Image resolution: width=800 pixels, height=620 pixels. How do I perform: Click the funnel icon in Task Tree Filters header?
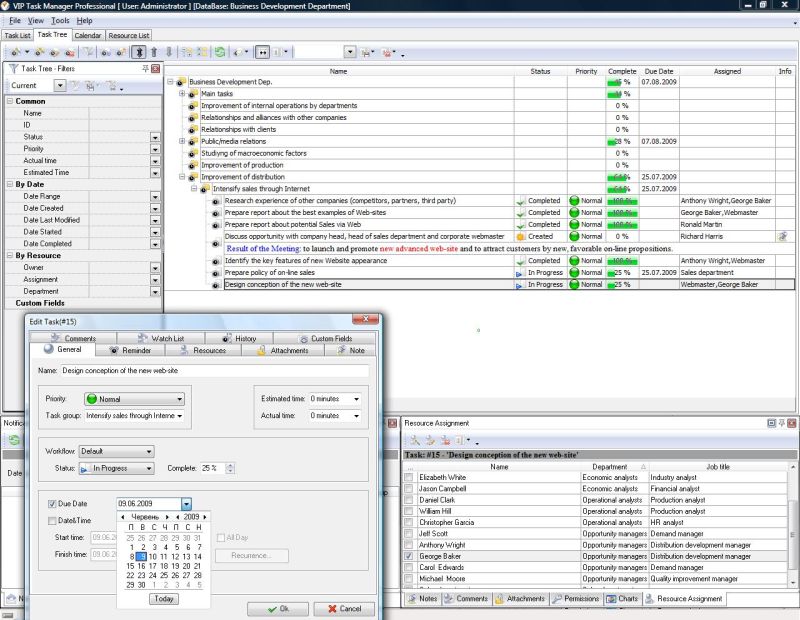(14, 69)
